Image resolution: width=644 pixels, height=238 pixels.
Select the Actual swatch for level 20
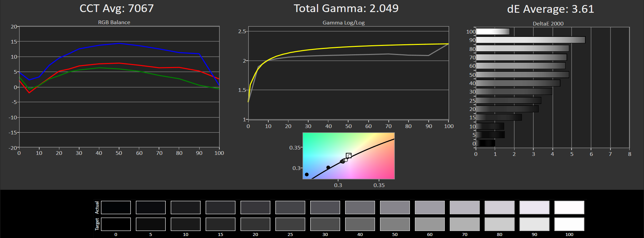point(255,207)
